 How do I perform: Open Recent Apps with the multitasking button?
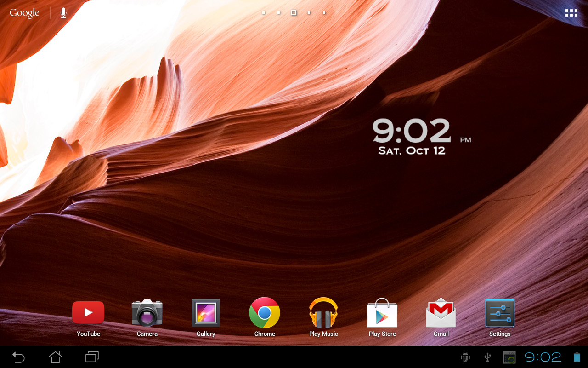[91, 357]
